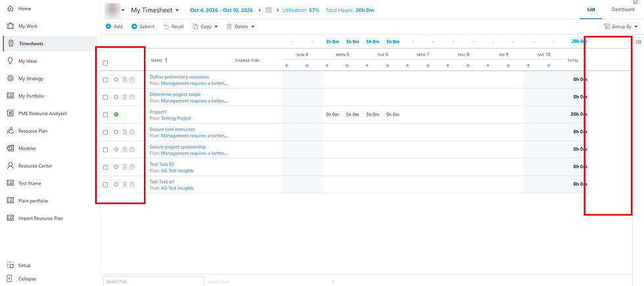The image size is (644, 286).
Task: Open the Select Plan combo box
Action: tap(154, 281)
